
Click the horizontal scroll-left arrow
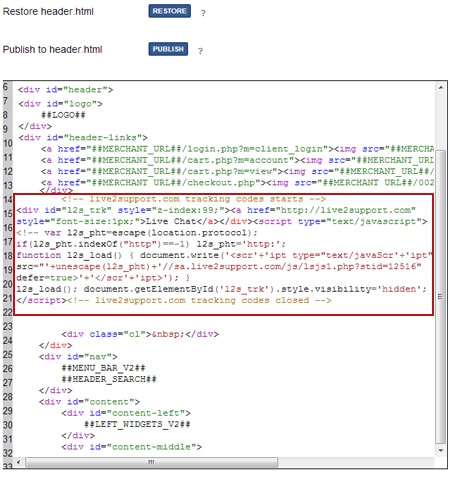coord(18,462)
